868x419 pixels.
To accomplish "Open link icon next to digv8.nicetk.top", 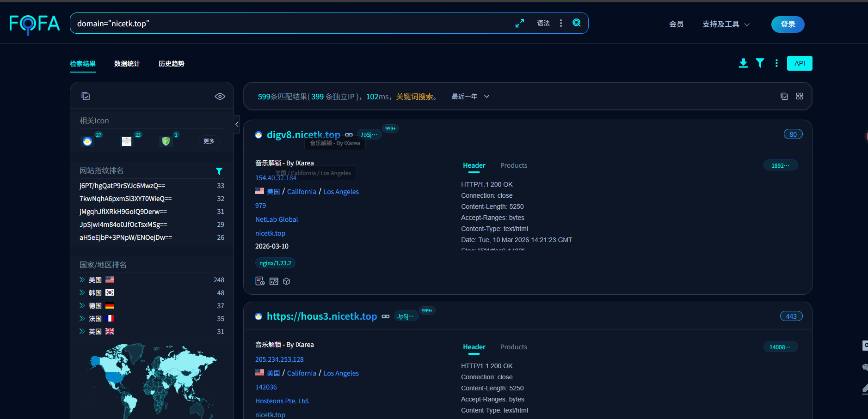I will 349,135.
